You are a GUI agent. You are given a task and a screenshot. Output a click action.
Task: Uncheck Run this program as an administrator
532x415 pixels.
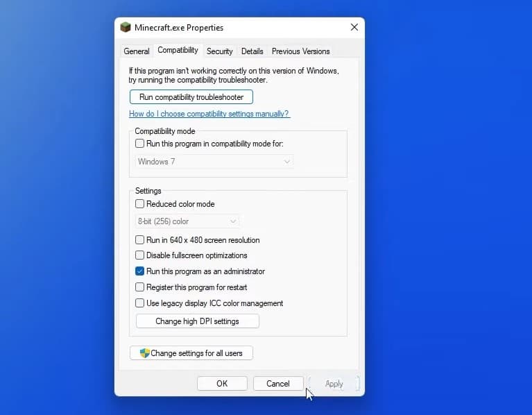pyautogui.click(x=139, y=271)
